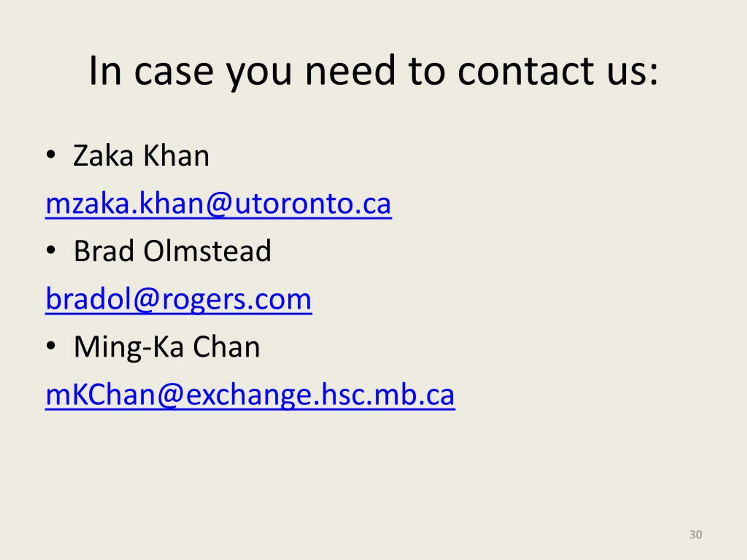Select the first name 'Brad'
This screenshot has width=747, height=560.
click(104, 251)
